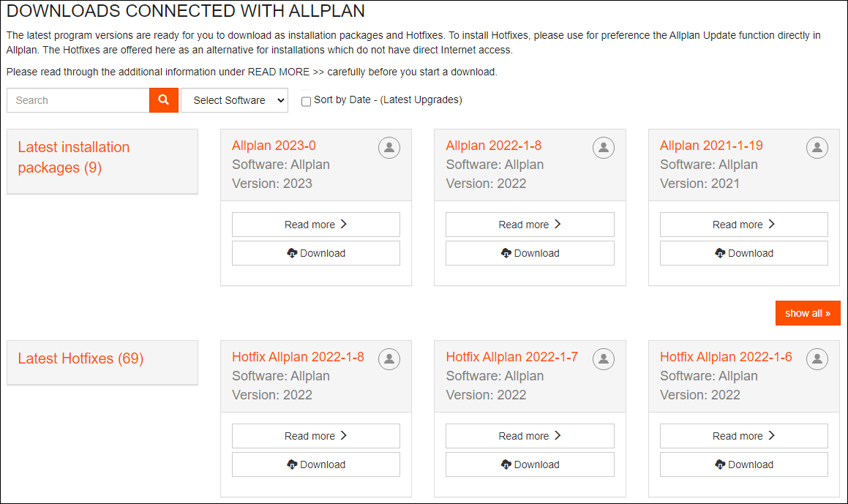The width and height of the screenshot is (848, 504).
Task: Open the Hotfix Allplan 2022-1-8 title link
Action: pos(298,357)
